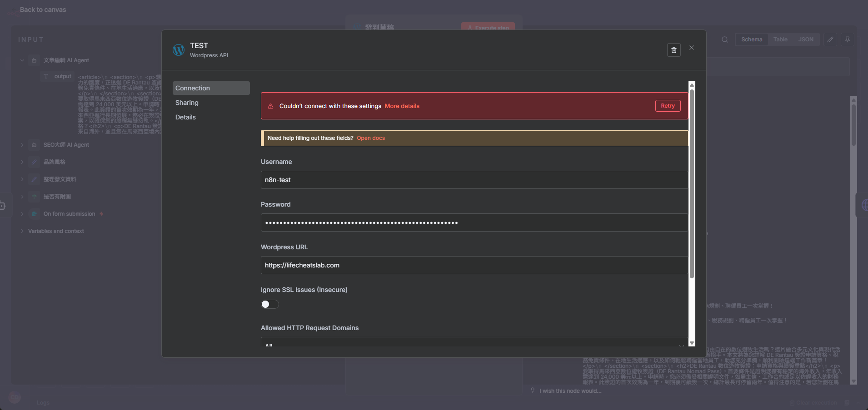868x410 pixels.
Task: Click the pencil edit output icon
Action: pos(830,40)
